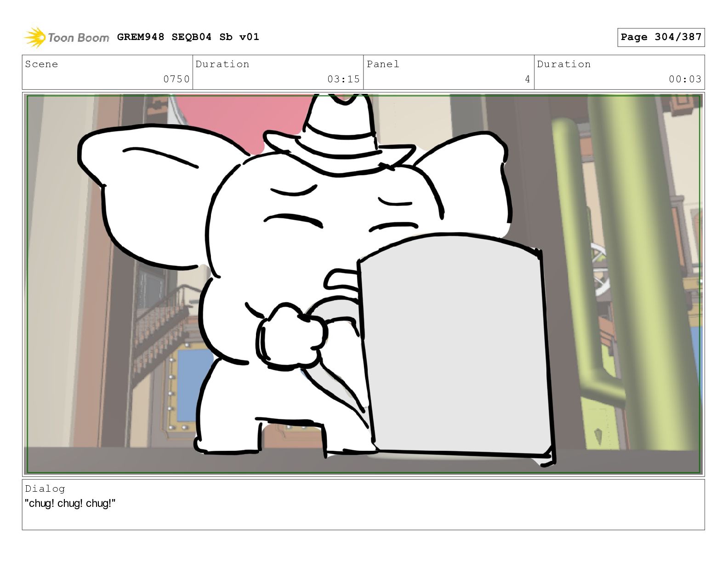Viewport: 728px width, 563px height.
Task: Select the title text 'GREM948 SEQB04 Sb v01'
Action: click(188, 37)
